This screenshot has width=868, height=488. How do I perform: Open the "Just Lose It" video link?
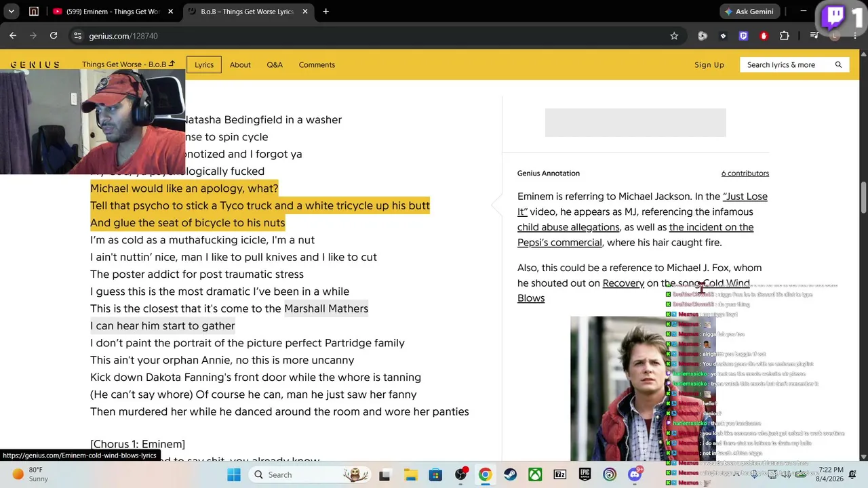pos(643,204)
